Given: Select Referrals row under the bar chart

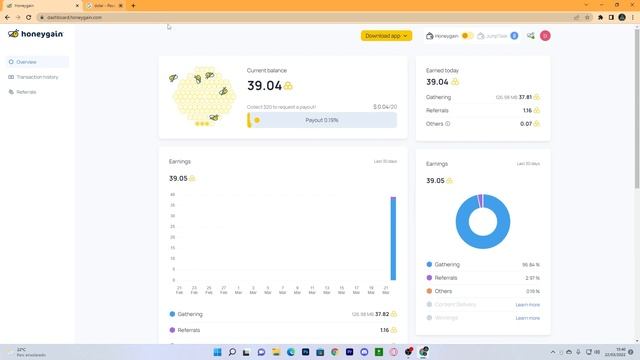Looking at the screenshot, I should point(283,330).
